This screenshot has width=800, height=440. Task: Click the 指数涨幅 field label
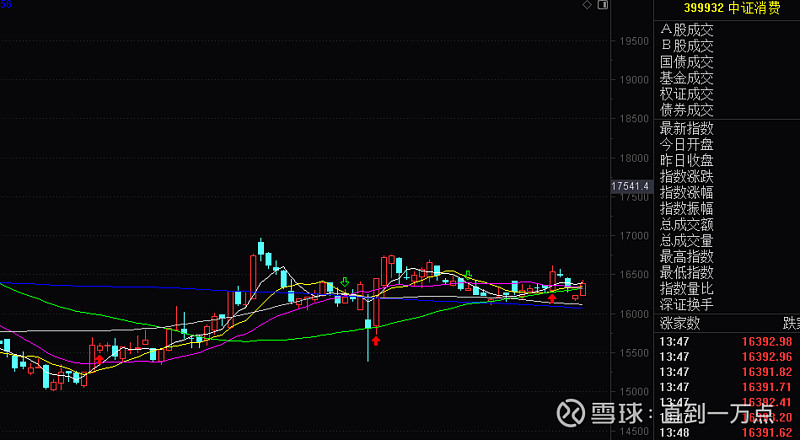pos(686,192)
